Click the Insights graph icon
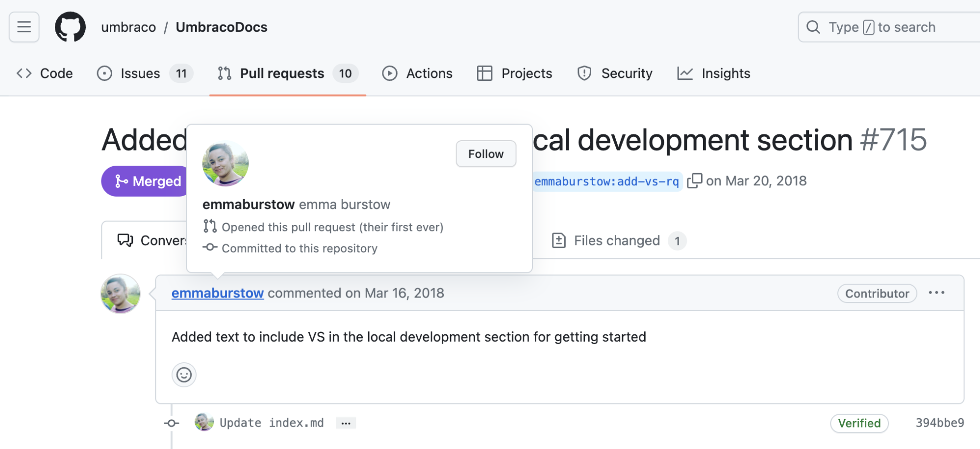The width and height of the screenshot is (980, 449). pyautogui.click(x=685, y=74)
